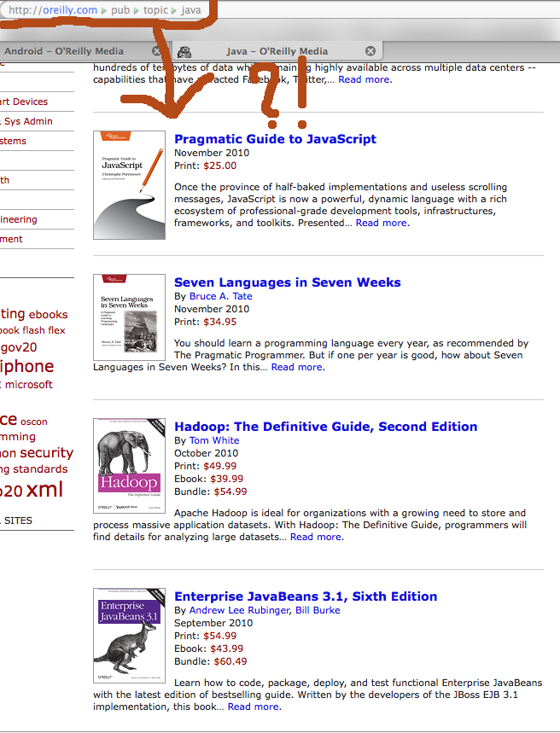
Task: Click the pub path segment in the address bar
Action: (x=120, y=10)
